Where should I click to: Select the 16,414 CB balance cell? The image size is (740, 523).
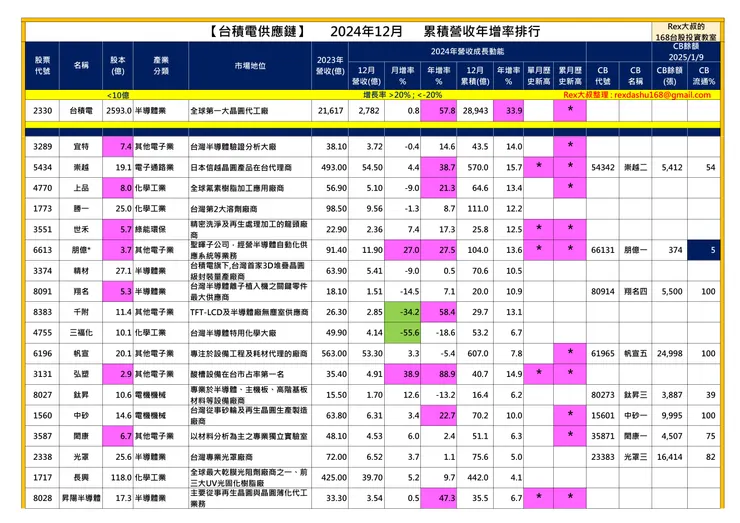point(669,457)
